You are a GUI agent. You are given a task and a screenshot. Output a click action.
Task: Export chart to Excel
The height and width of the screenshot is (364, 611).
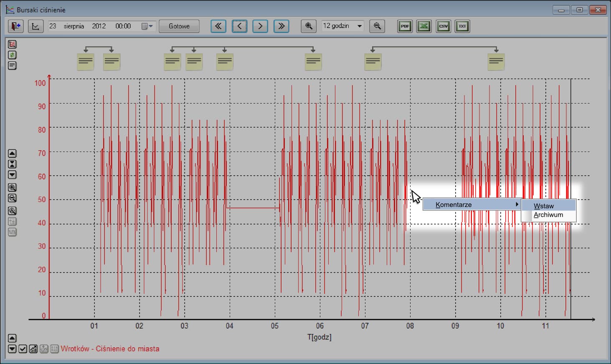[424, 26]
